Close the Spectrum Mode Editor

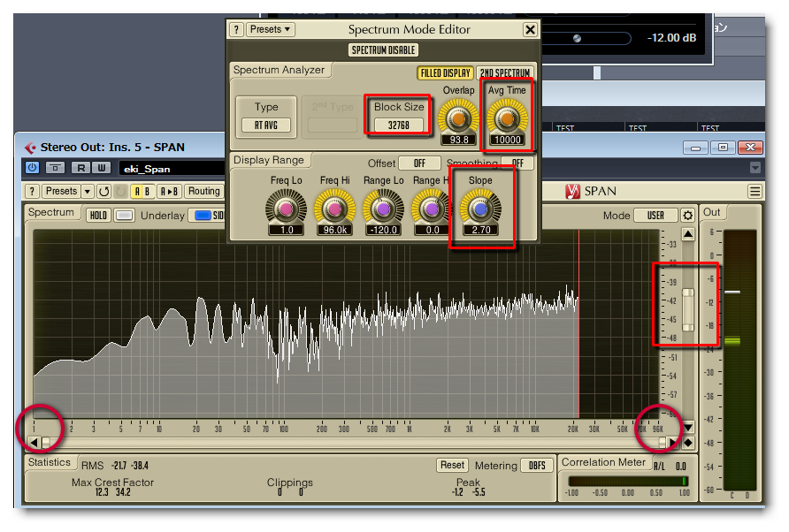coord(530,30)
